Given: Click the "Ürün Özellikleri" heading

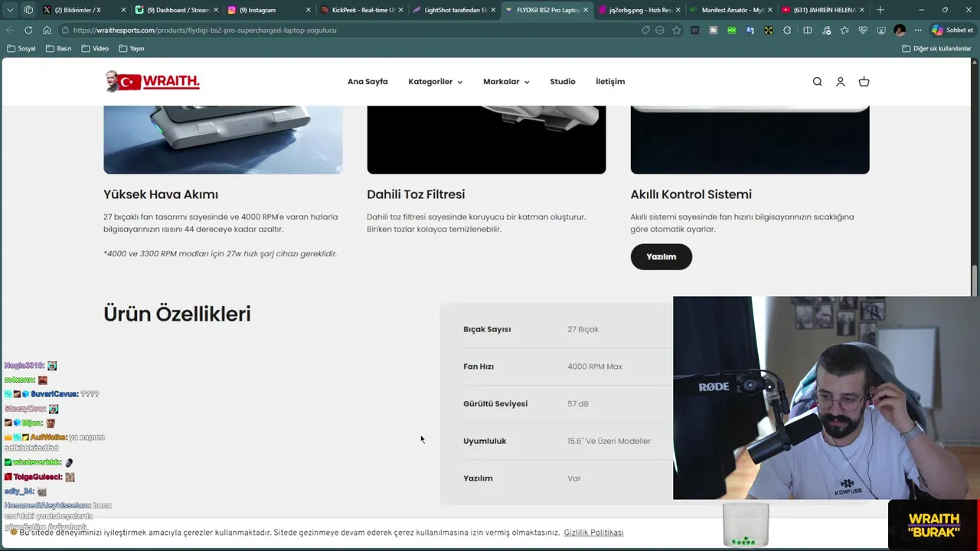Looking at the screenshot, I should [177, 314].
